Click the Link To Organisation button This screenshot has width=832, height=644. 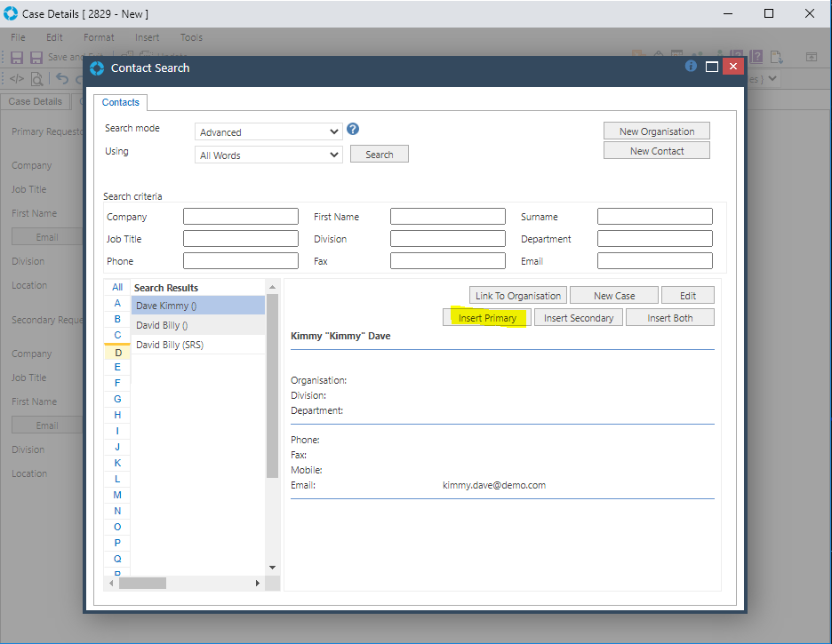point(518,296)
